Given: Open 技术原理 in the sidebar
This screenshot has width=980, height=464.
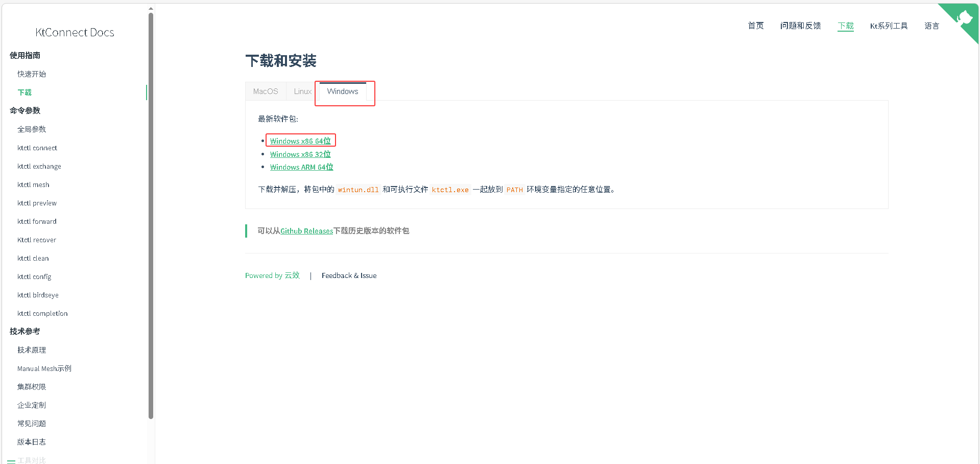Looking at the screenshot, I should click(x=32, y=350).
